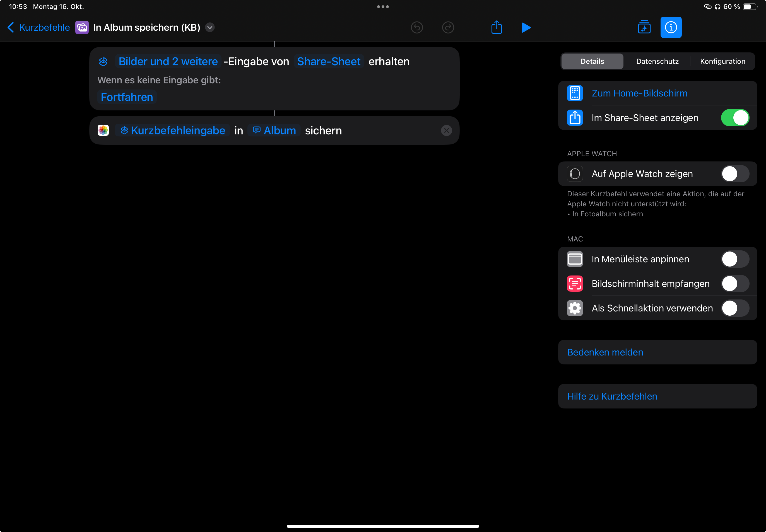Tap the share icon in toolbar
This screenshot has width=766, height=532.
(x=497, y=27)
